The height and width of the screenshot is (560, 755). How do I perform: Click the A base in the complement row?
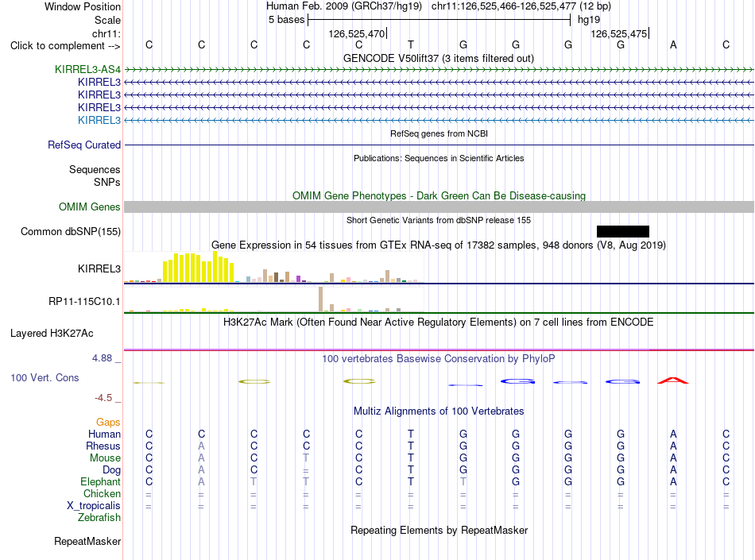(x=673, y=44)
